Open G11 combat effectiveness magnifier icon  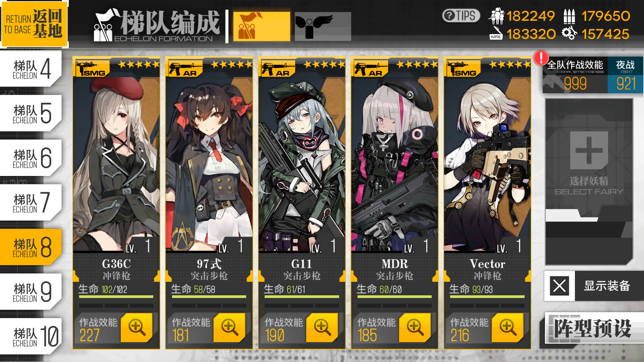(322, 327)
